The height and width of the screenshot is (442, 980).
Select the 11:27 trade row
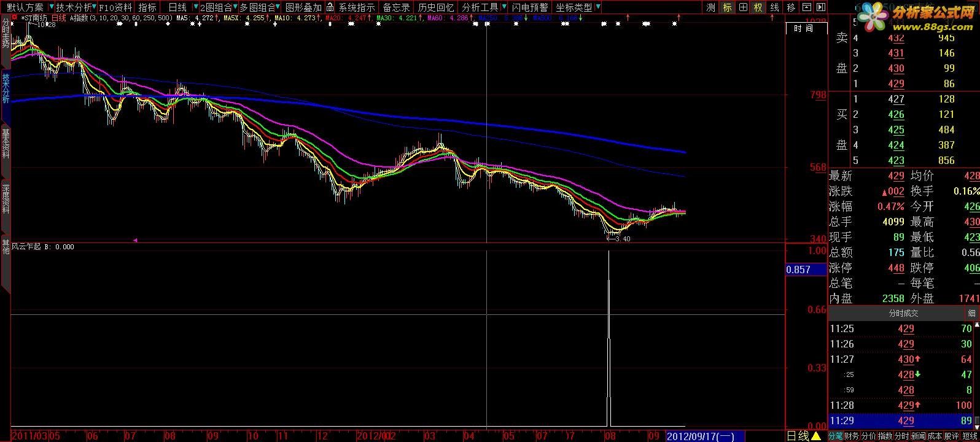pyautogui.click(x=901, y=359)
